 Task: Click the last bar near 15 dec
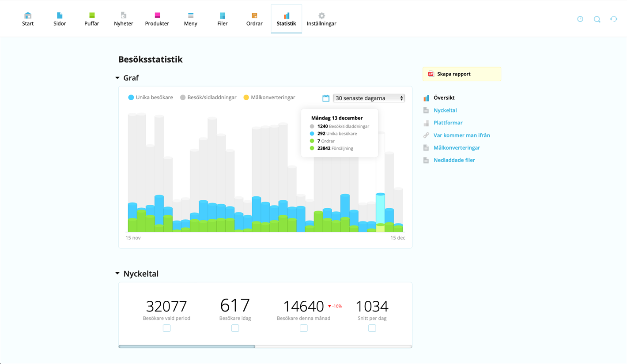click(398, 210)
